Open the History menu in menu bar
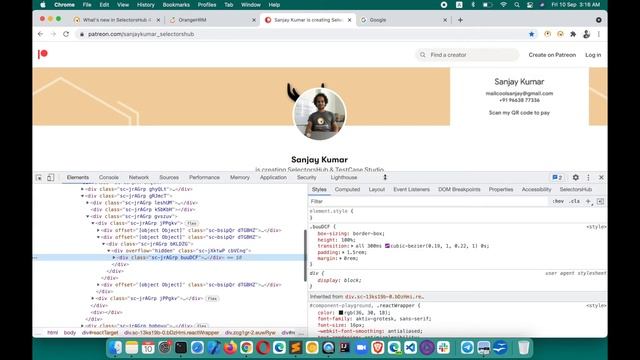Image resolution: width=640 pixels, height=360 pixels. tap(146, 5)
